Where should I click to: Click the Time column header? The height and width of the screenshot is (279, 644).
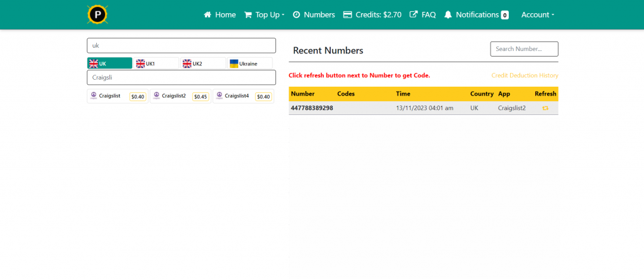pyautogui.click(x=403, y=94)
